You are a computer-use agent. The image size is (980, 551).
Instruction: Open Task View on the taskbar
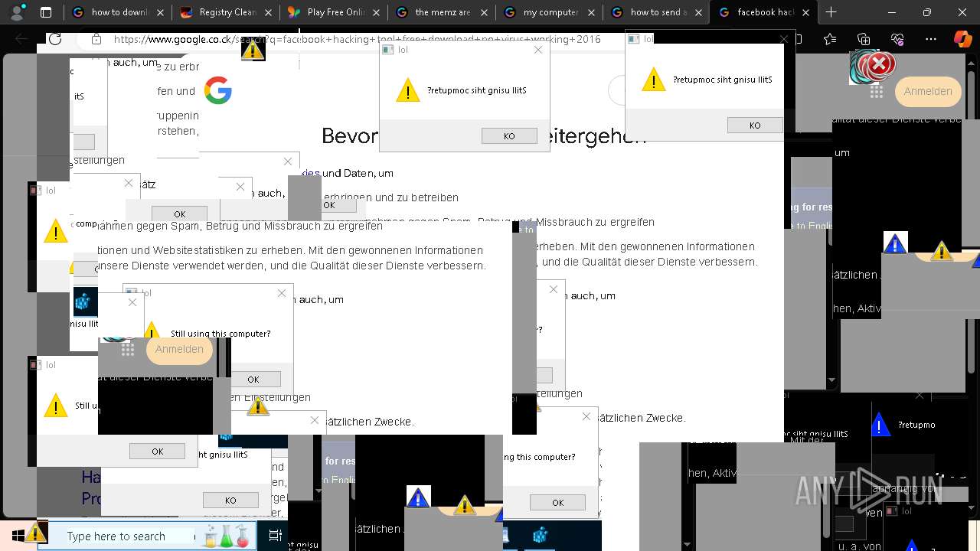(275, 536)
